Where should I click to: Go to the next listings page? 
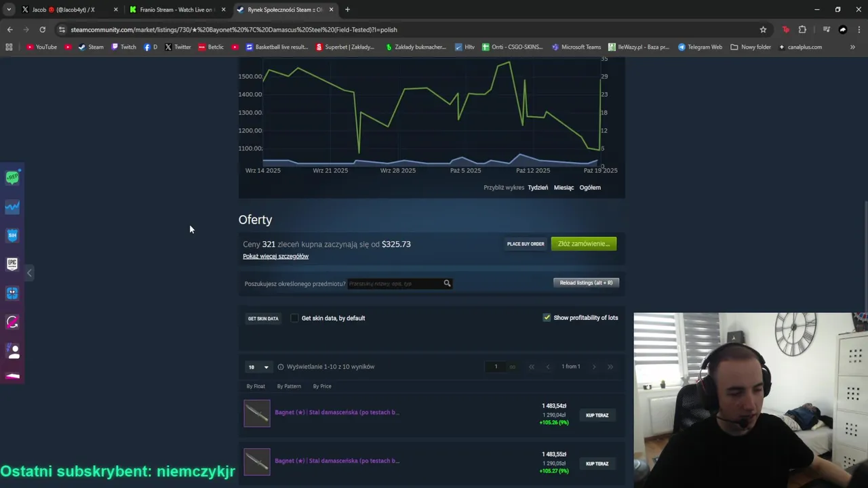pos(594,367)
